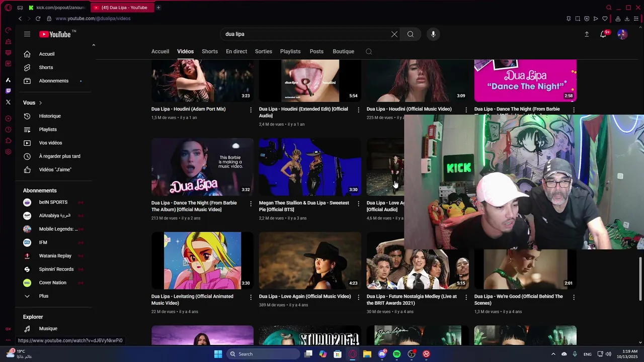
Task: Click the browser address bar URL
Action: coord(93,19)
